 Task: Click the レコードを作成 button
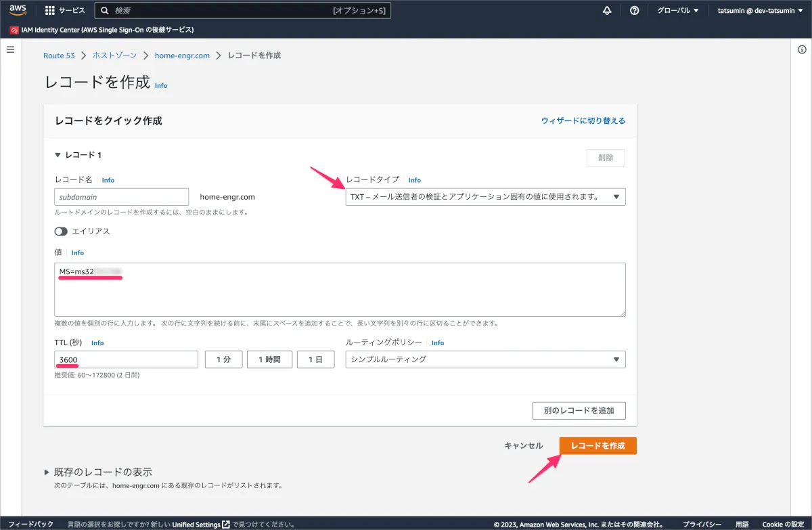click(597, 445)
